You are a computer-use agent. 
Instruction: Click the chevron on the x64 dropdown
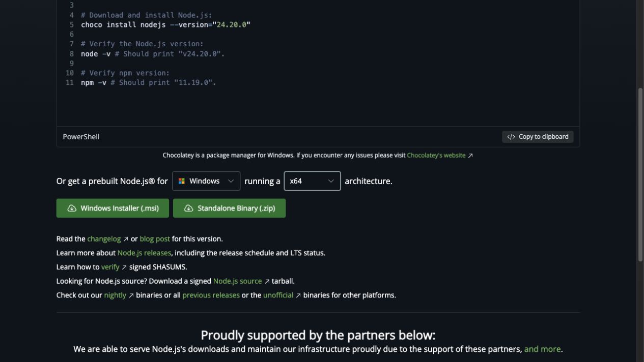tap(331, 181)
